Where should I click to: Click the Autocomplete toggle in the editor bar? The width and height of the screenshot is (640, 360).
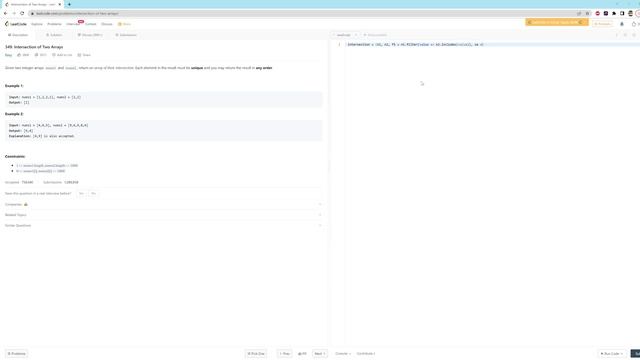[375, 35]
